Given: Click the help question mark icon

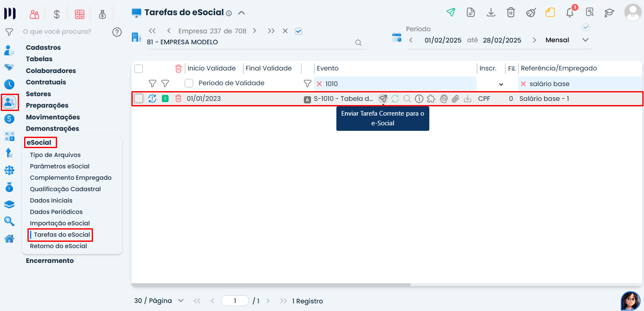Looking at the screenshot, I should (117, 32).
